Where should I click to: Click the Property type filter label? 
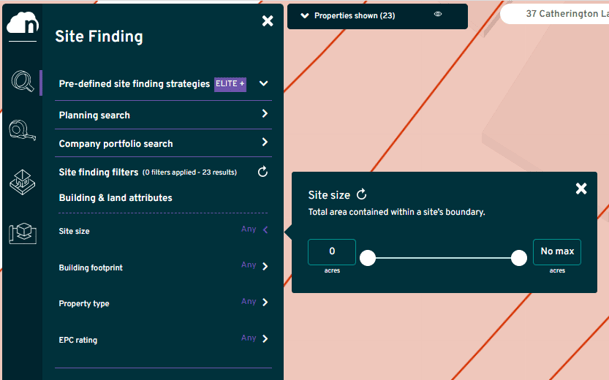84,303
